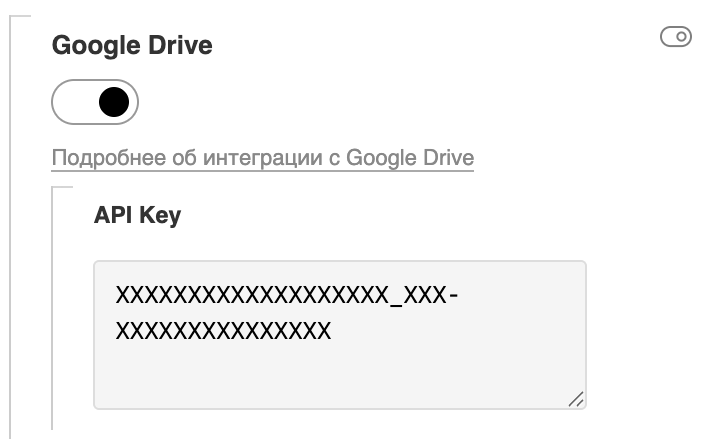Toggle the Google Drive integration switch
This screenshot has width=720, height=439.
pos(95,102)
